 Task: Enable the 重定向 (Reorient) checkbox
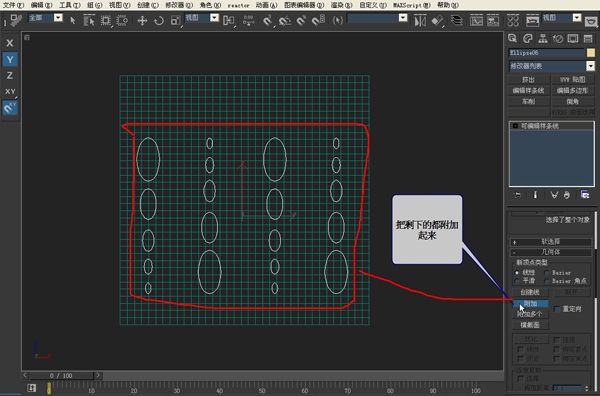pos(557,309)
